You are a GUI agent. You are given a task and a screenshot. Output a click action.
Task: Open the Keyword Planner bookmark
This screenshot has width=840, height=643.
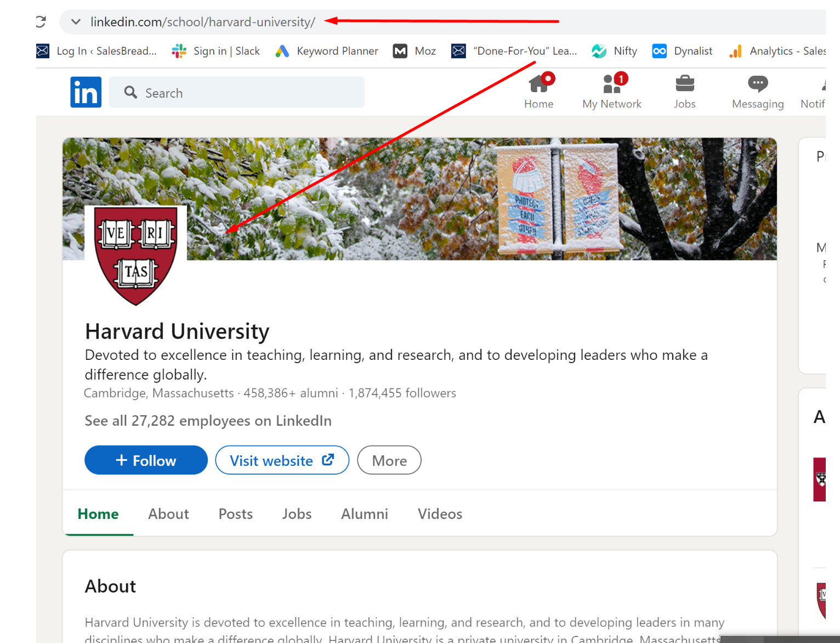click(327, 51)
